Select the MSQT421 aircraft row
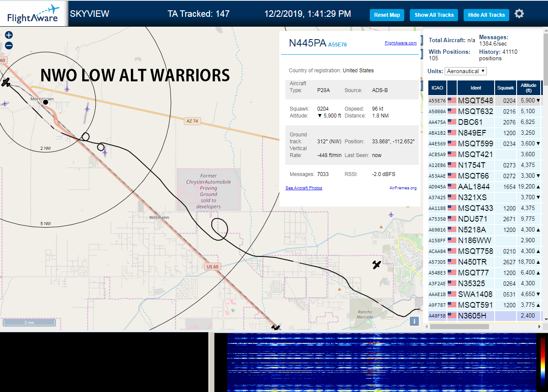Image resolution: width=548 pixels, height=392 pixels. (485, 154)
